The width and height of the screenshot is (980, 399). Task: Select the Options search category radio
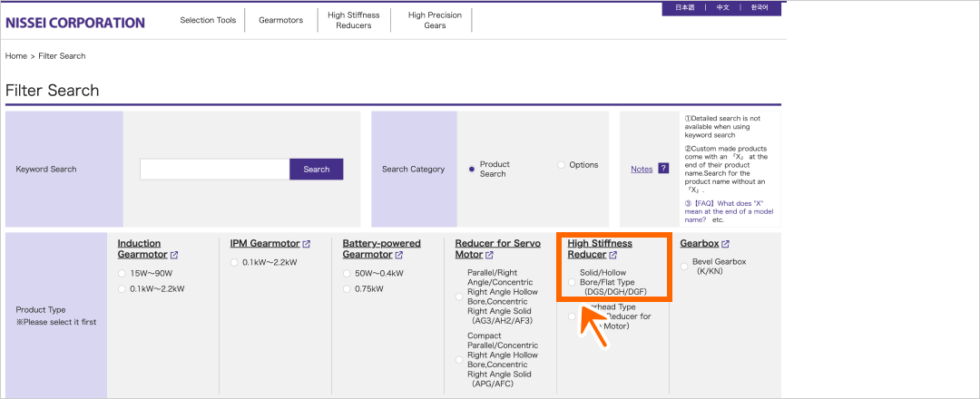[561, 165]
